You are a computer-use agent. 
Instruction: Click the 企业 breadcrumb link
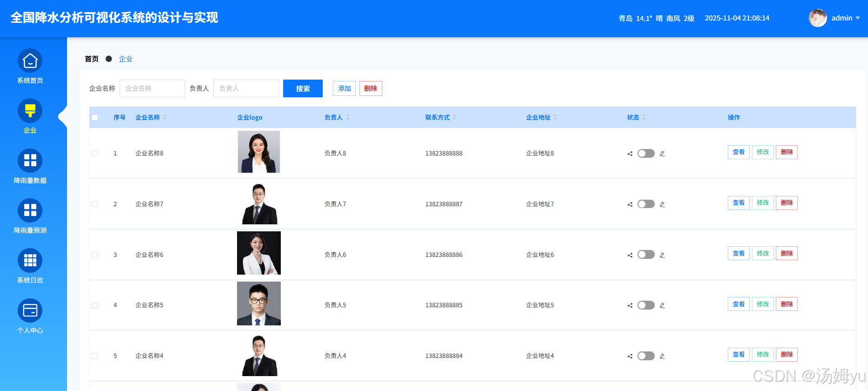(126, 59)
